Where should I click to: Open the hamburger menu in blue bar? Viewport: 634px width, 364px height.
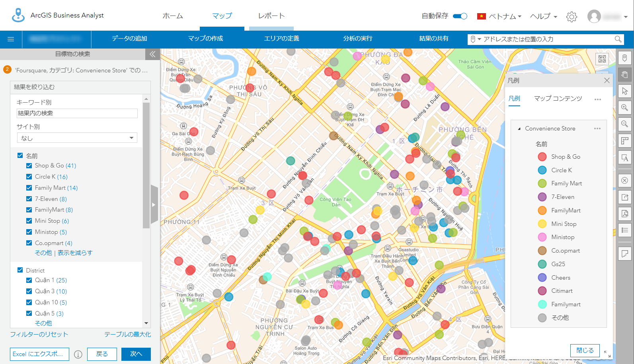pos(11,39)
